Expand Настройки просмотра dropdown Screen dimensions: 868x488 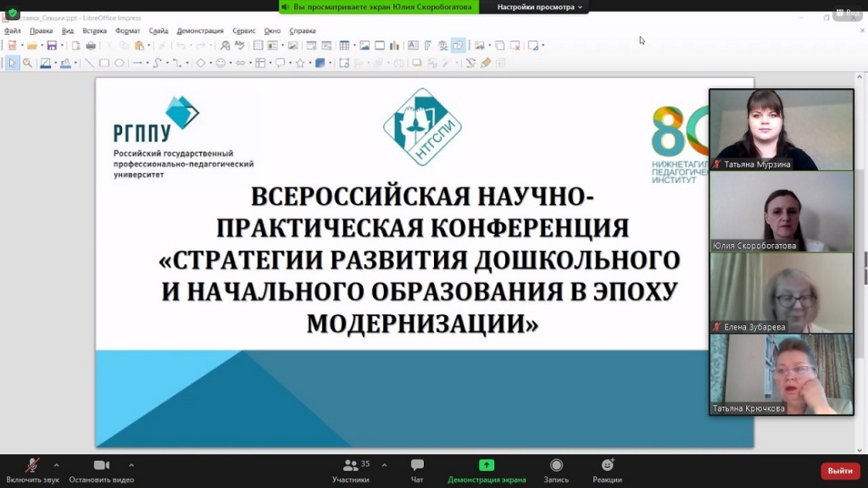click(540, 7)
